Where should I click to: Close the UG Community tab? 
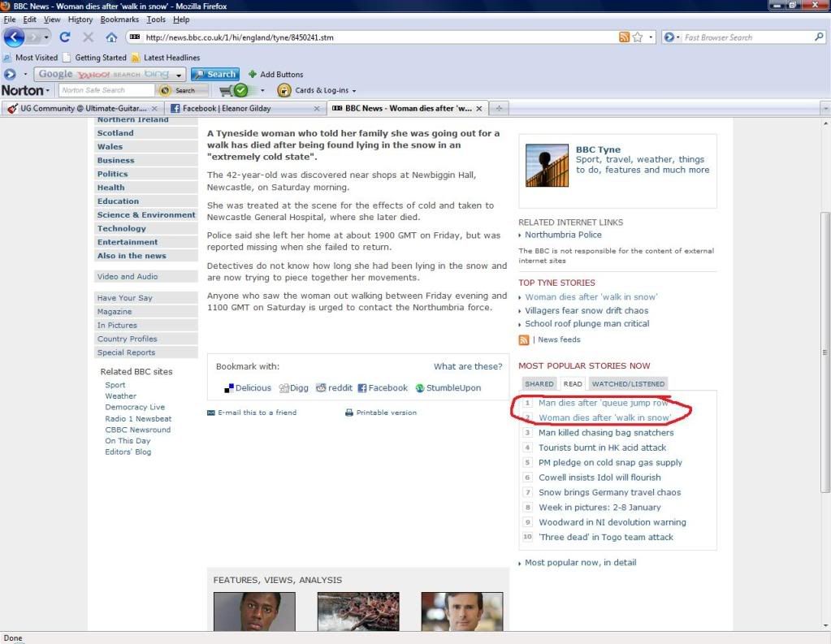click(x=154, y=108)
